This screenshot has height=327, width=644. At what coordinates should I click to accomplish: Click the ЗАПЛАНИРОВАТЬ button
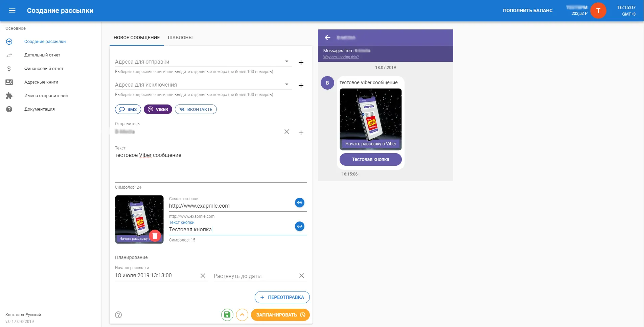click(x=280, y=314)
